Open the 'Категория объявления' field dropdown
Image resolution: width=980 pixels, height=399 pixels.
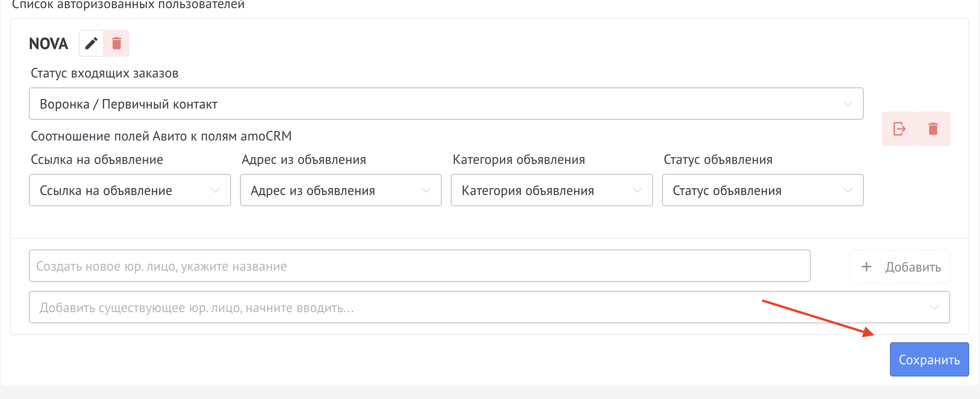click(552, 190)
